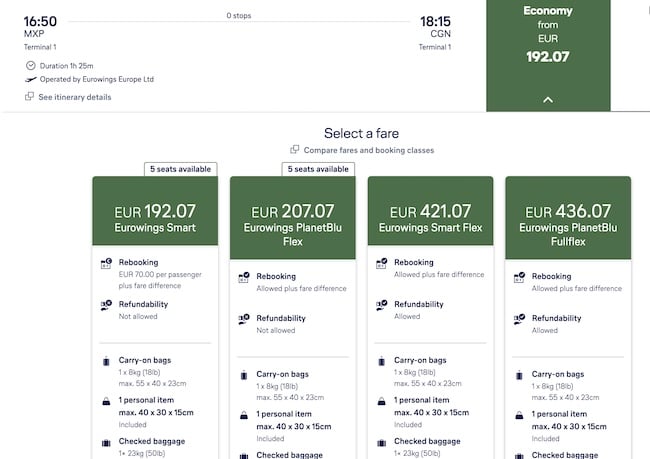
Task: Click the Eurowings airplane operator icon
Action: pyautogui.click(x=30, y=79)
